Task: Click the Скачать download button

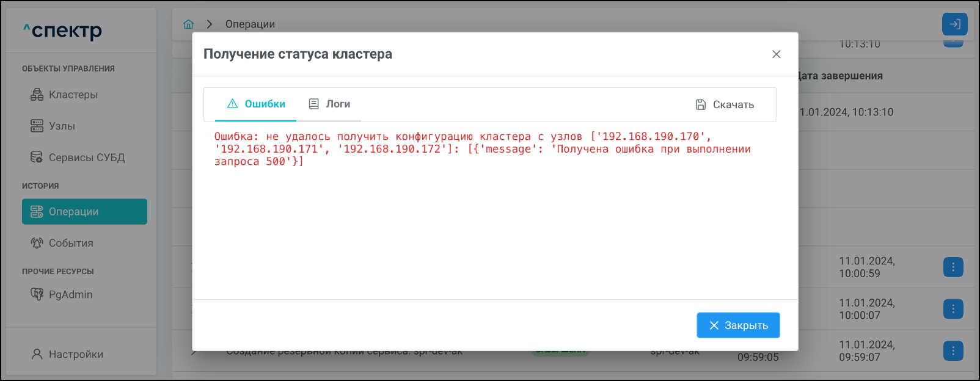Action: [725, 105]
